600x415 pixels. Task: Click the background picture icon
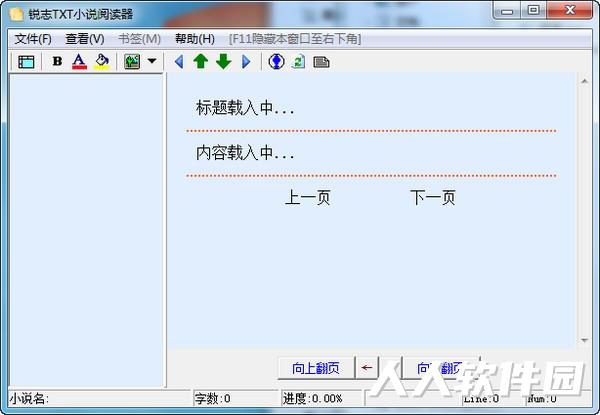(132, 62)
